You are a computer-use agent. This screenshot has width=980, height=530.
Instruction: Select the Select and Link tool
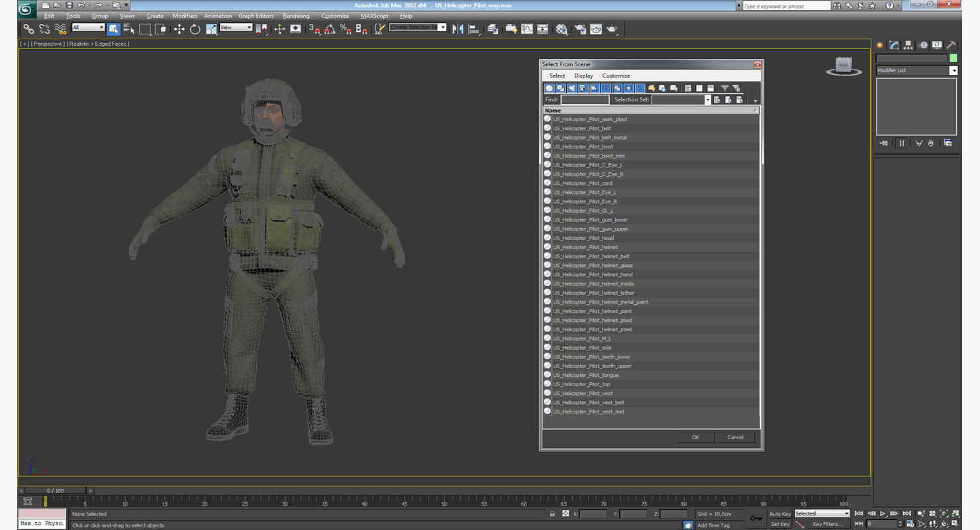[x=28, y=29]
